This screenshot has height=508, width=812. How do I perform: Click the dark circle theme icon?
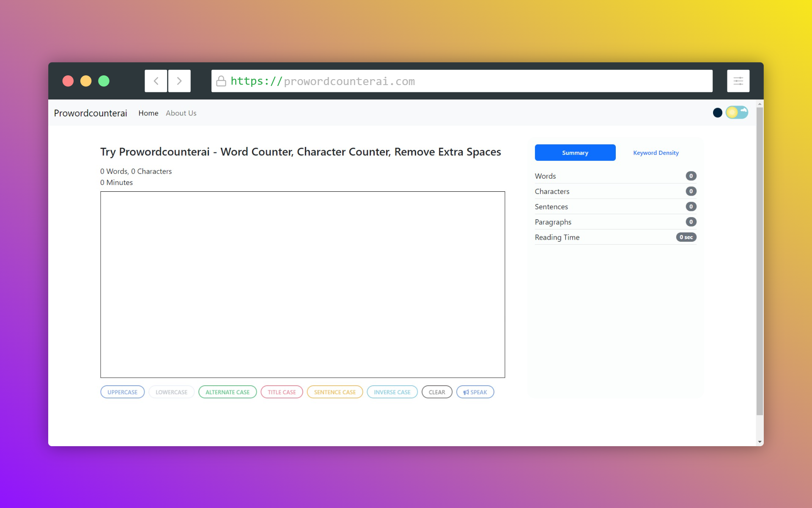717,113
